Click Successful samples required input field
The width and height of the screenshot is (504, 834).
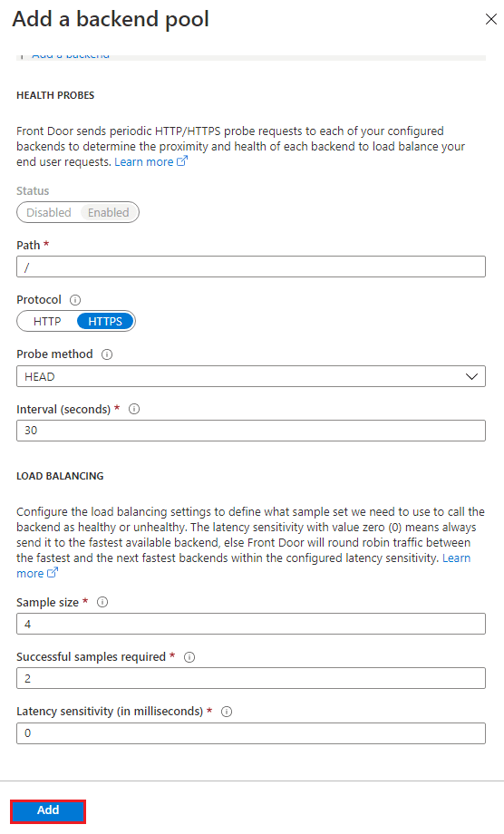(x=251, y=678)
